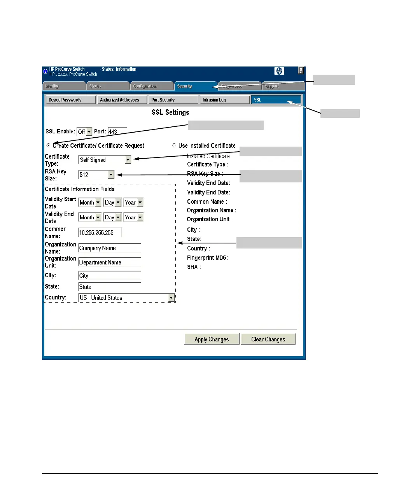Click the 'SHA :' text
Image resolution: width=420 pixels, height=504 pixels.
(194, 267)
